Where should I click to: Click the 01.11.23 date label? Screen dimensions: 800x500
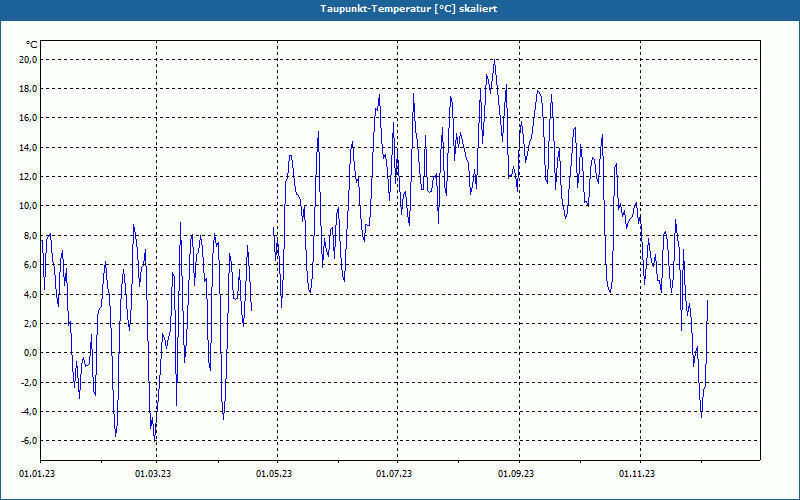click(637, 474)
